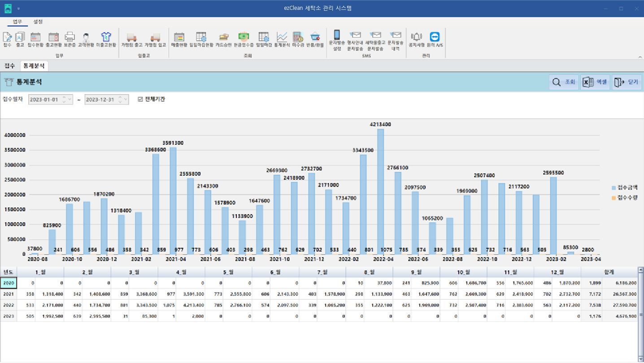The width and height of the screenshot is (644, 363).
Task: Collapse the ribbon with the chevron arrow
Action: tap(640, 57)
